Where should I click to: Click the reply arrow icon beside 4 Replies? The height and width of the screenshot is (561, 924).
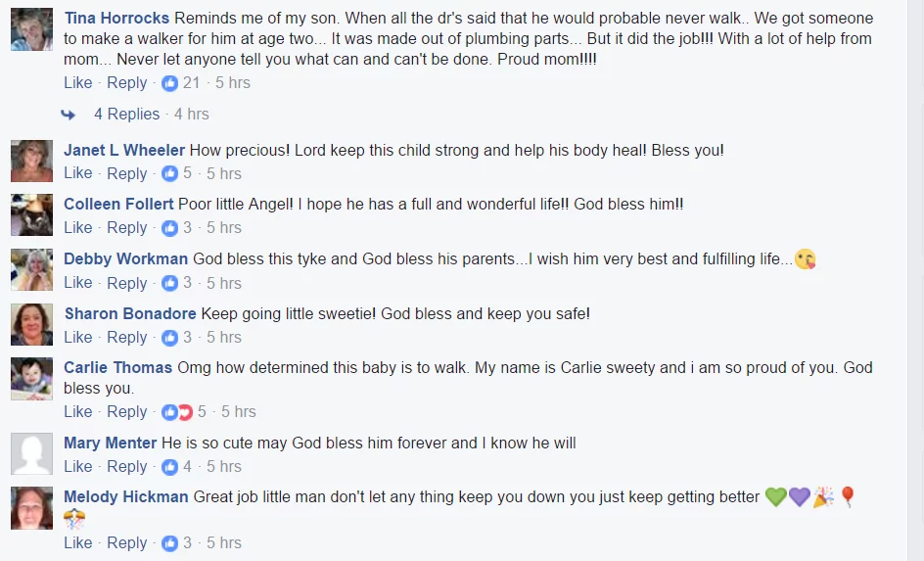coord(69,115)
